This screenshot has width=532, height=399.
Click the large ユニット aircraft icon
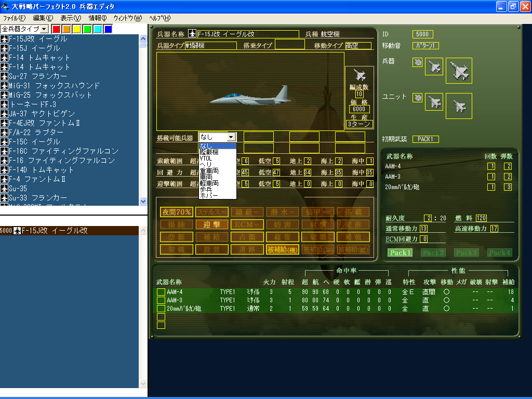[x=459, y=106]
